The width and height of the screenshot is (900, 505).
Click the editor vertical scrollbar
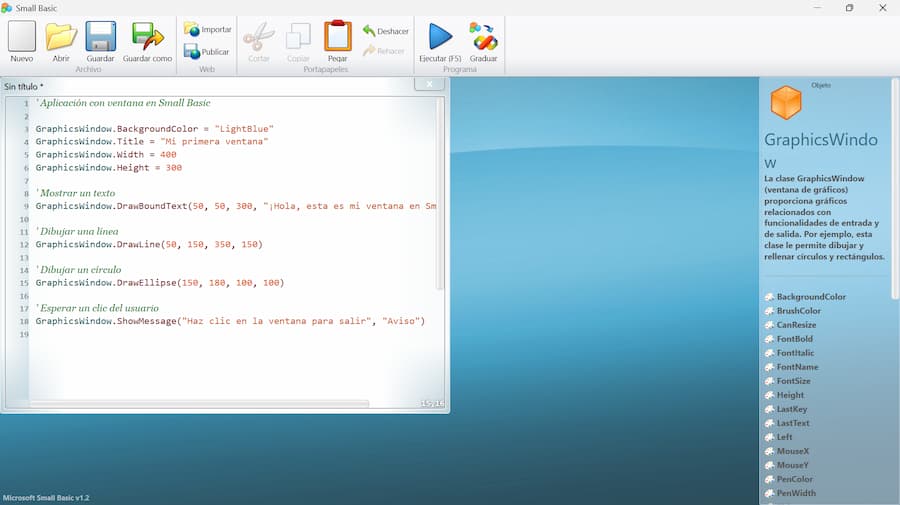tap(440, 194)
